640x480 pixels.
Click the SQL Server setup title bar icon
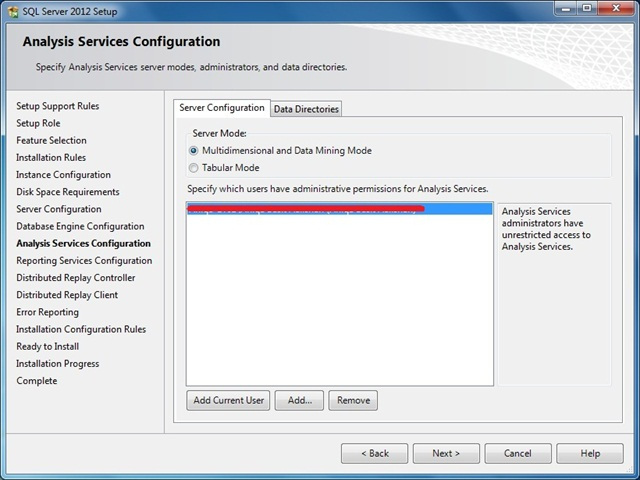point(13,11)
